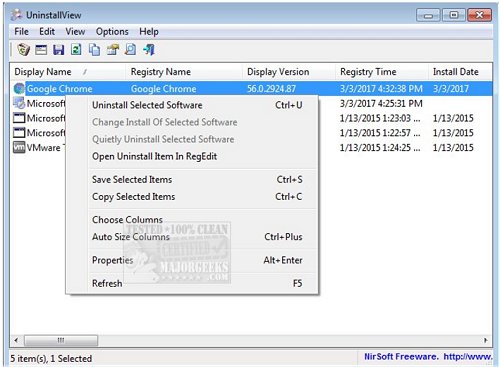The height and width of the screenshot is (367, 500).
Task: Sort by the Registry Name column header
Action: (x=184, y=72)
